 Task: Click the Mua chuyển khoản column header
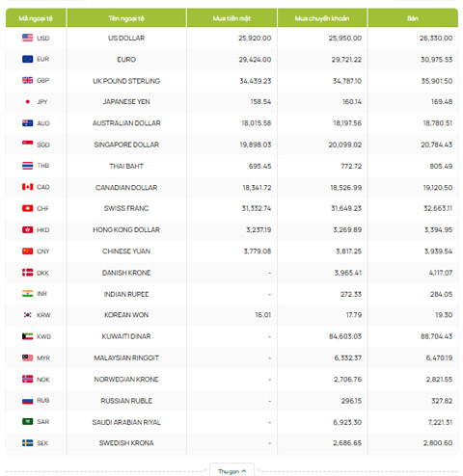click(x=322, y=18)
